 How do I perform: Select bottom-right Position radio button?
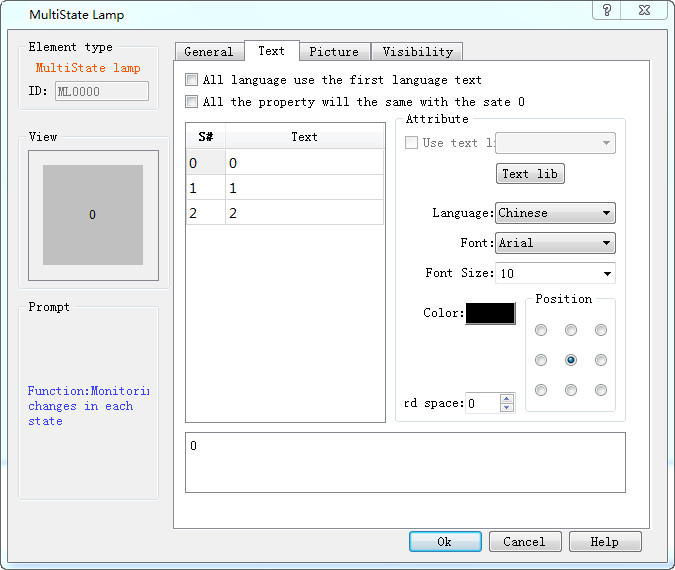click(x=601, y=390)
